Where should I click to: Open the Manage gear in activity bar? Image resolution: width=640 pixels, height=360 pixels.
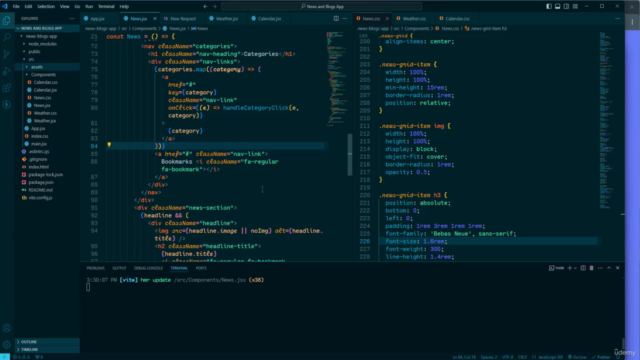[x=7, y=344]
